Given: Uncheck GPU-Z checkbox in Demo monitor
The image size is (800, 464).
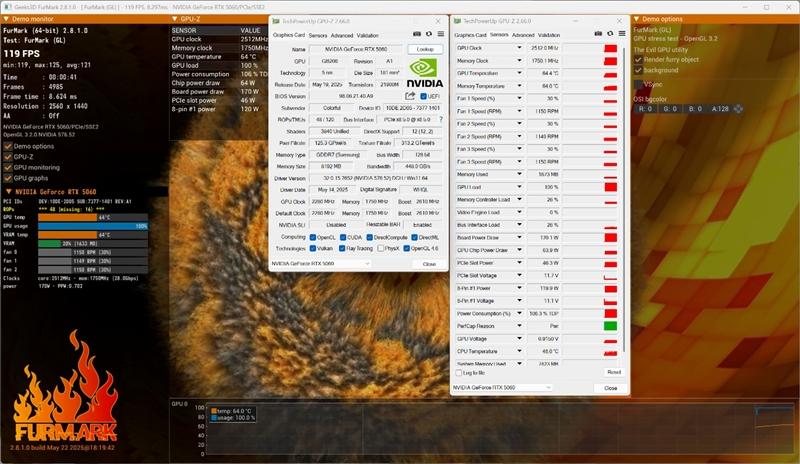Looking at the screenshot, I should (8, 157).
